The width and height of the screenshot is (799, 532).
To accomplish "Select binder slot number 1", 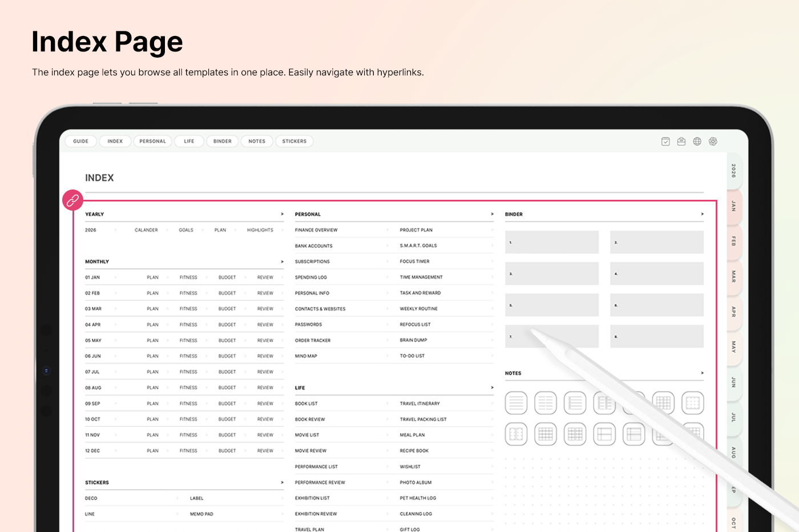I will click(551, 243).
